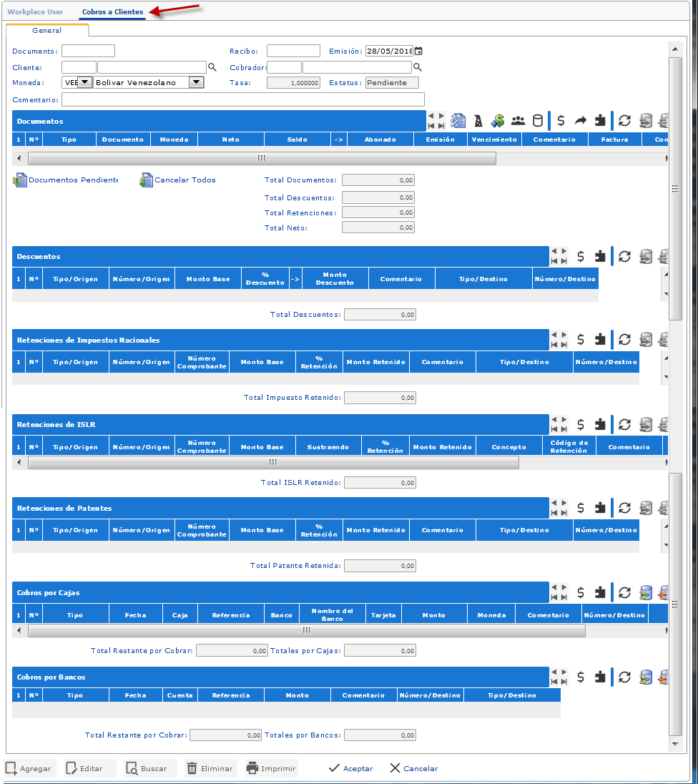698x784 pixels.
Task: Click dollar icon in Retenciones de Impuestos Nacionales
Action: [x=581, y=340]
